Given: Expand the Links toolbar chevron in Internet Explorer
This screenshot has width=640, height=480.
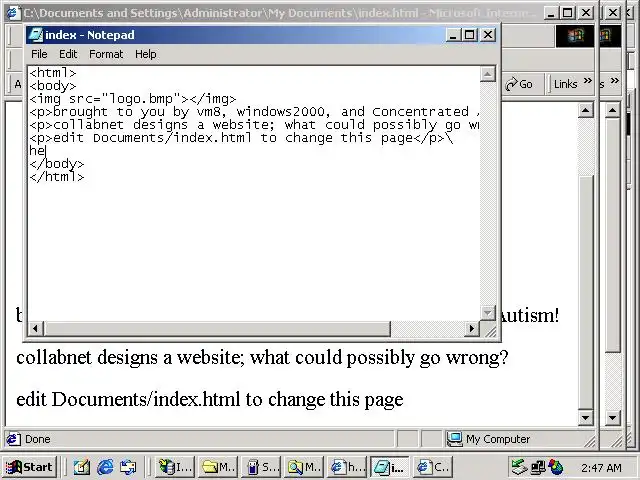Looking at the screenshot, I should point(587,80).
